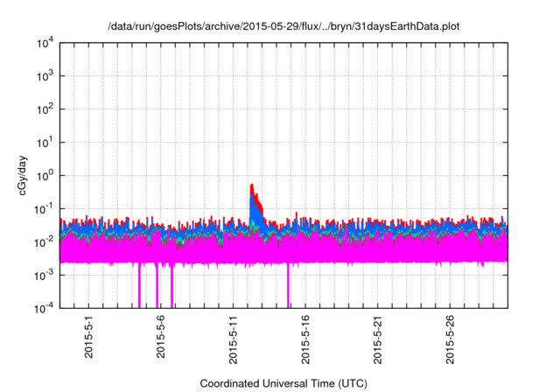Screen dimensions: 560x392
Task: Click the magenta dropout spike near 2015-5-16
Action: [x=288, y=285]
